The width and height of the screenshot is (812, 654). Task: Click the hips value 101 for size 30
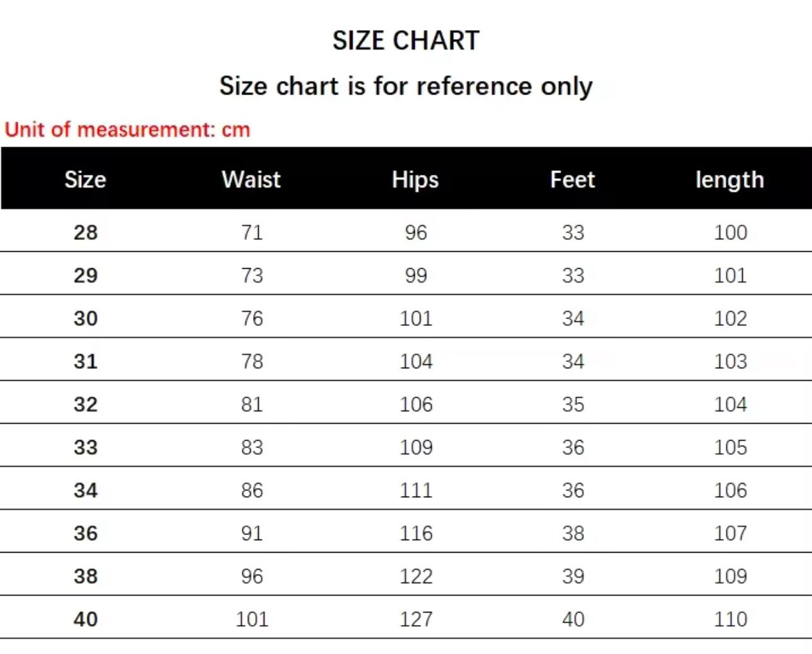point(416,319)
